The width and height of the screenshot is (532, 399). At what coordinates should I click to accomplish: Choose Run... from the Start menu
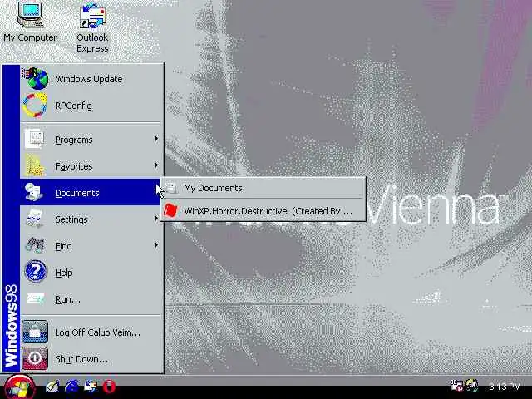pos(91,299)
